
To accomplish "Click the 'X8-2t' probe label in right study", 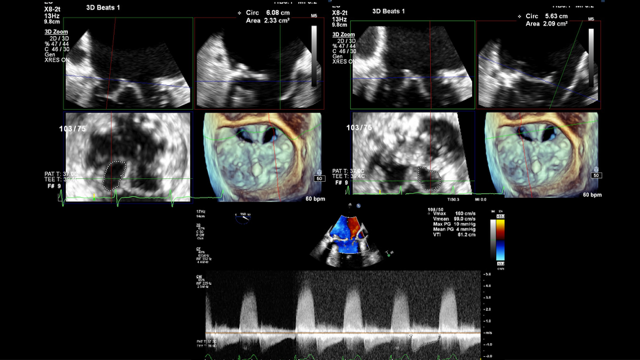I will pos(340,13).
